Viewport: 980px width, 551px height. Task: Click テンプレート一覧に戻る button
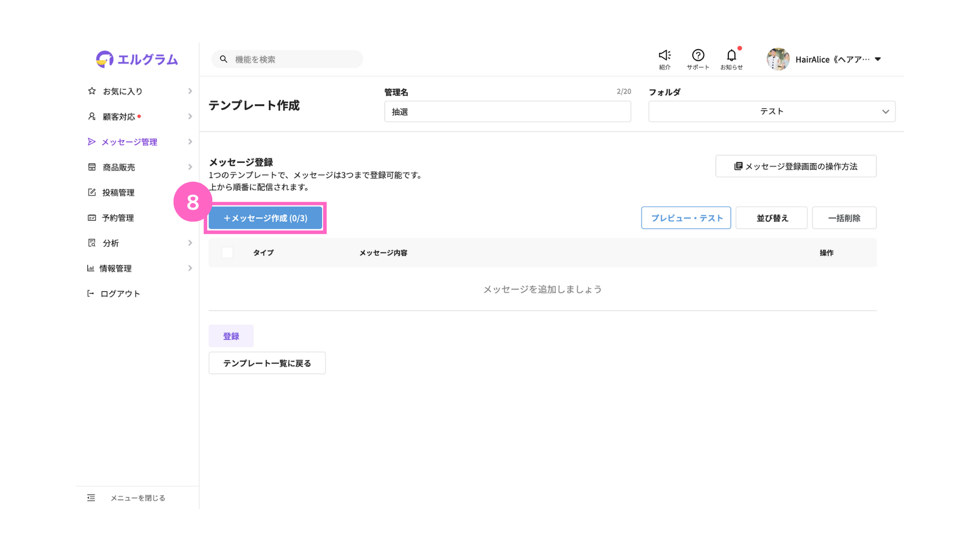click(267, 363)
